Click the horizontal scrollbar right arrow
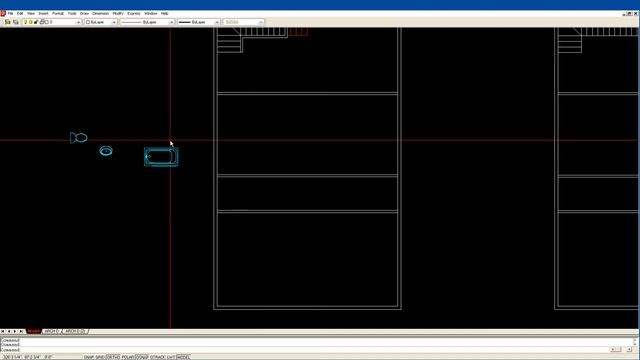The width and height of the screenshot is (640, 360). click(x=629, y=349)
